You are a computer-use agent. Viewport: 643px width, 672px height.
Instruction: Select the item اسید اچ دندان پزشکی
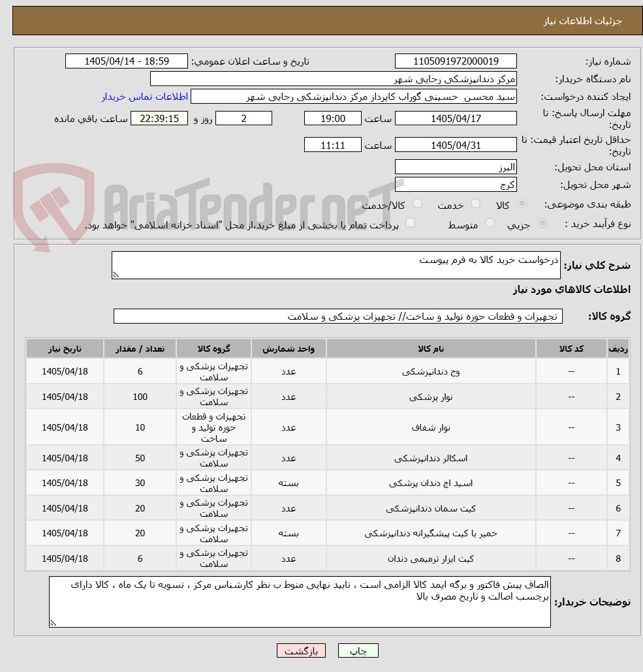point(431,483)
